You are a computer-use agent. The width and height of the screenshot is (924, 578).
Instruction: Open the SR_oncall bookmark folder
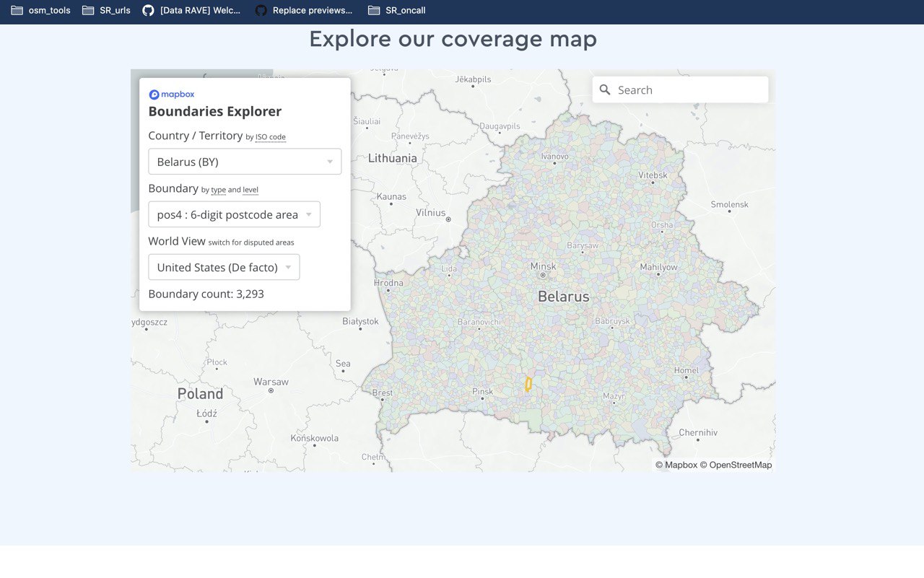tap(396, 10)
